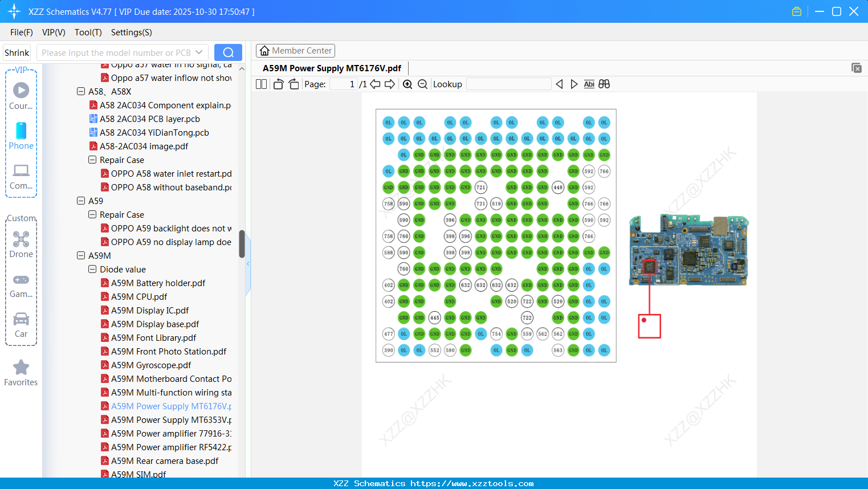This screenshot has height=489, width=868.
Task: Zoom out of the PDF
Action: (x=422, y=84)
